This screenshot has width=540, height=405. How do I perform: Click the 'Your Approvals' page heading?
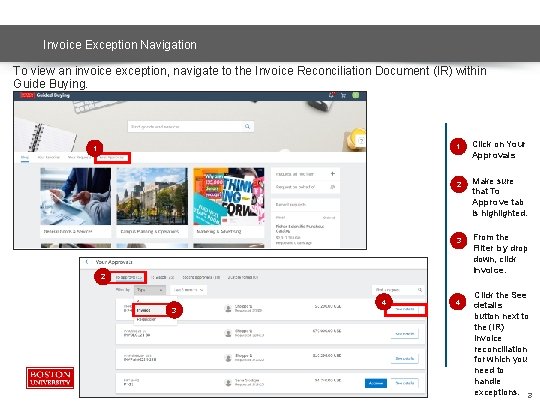coord(114,262)
